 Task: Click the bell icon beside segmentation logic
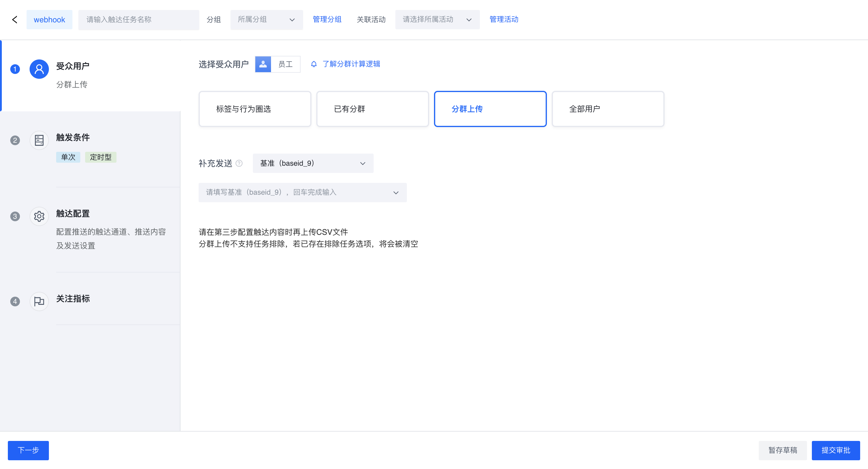point(314,64)
